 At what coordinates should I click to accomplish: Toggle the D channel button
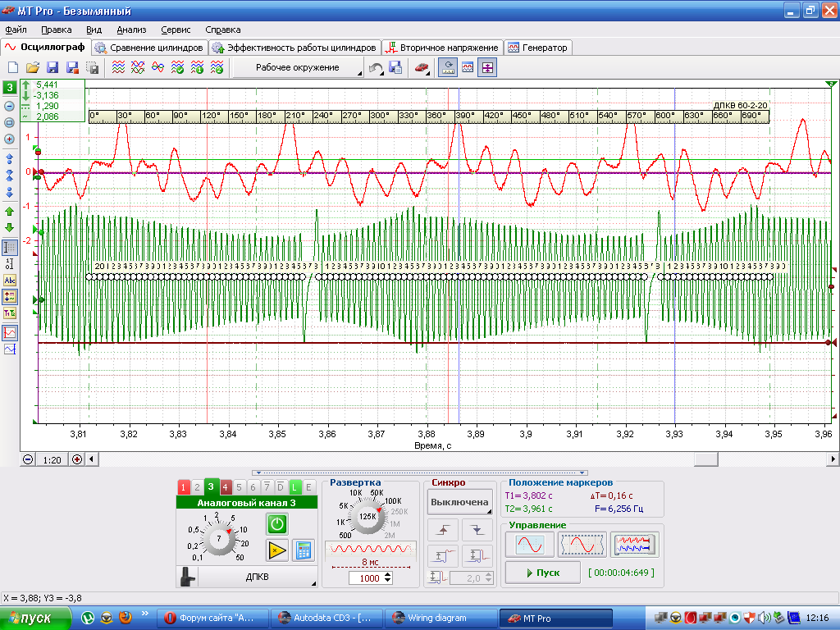pos(281,487)
